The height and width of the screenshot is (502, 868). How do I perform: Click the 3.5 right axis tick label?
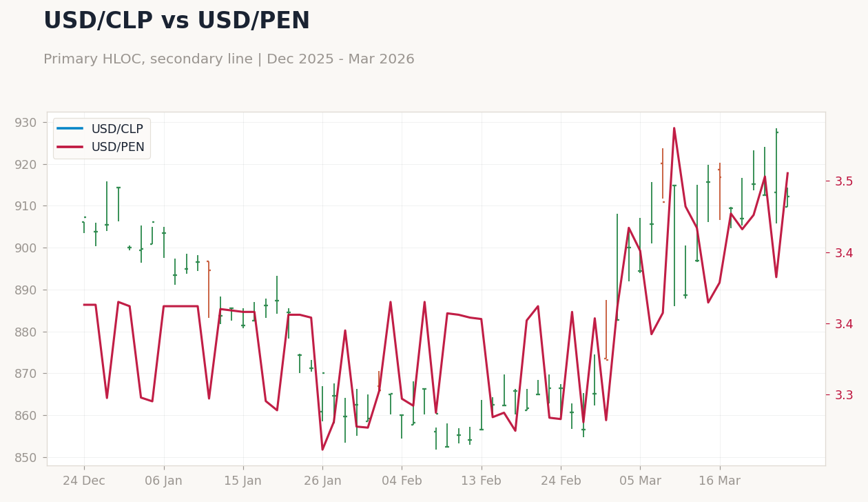[x=844, y=181]
